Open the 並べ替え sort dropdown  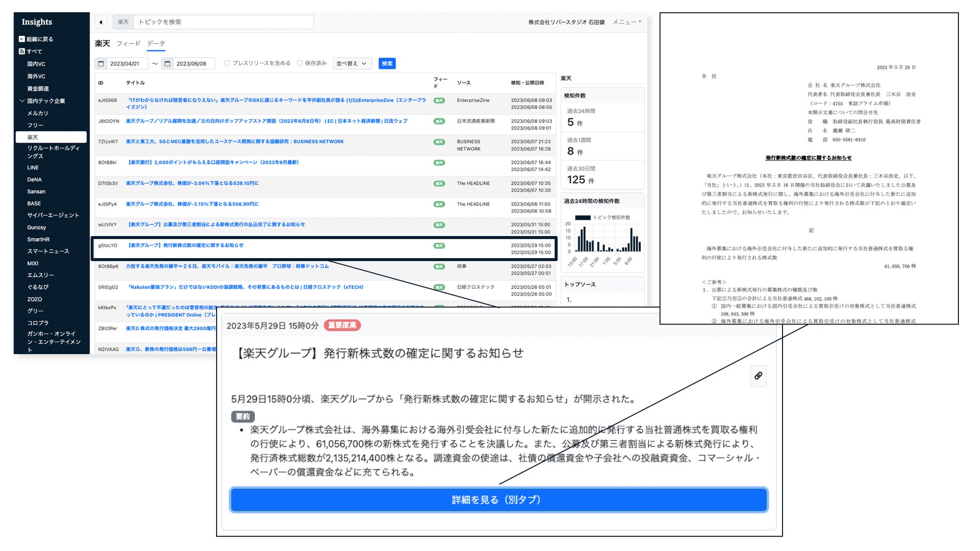click(x=351, y=64)
